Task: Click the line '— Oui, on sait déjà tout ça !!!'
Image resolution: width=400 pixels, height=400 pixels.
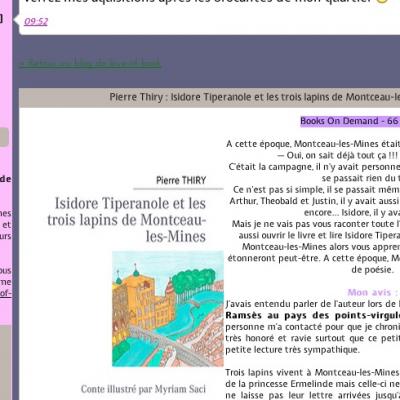Action: [x=337, y=155]
